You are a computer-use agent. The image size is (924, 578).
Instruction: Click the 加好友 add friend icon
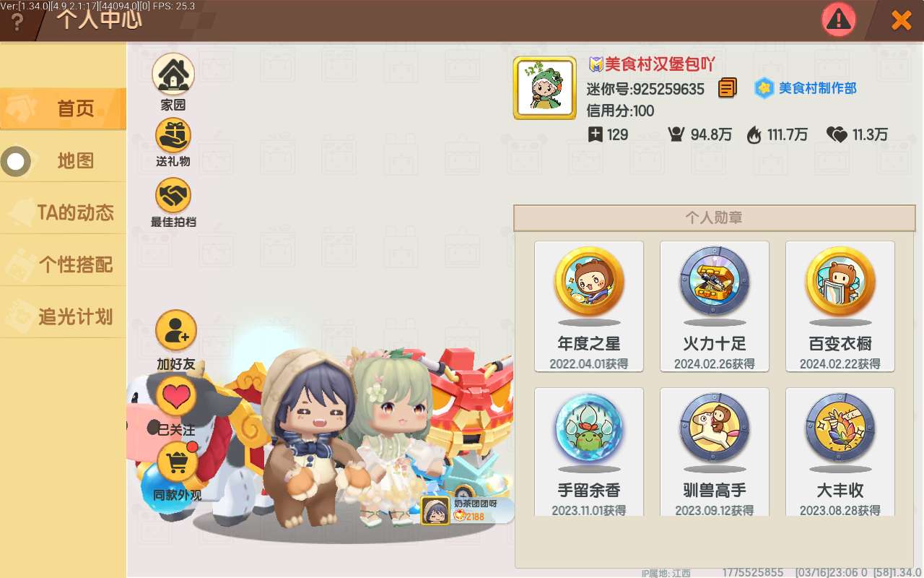[176, 331]
